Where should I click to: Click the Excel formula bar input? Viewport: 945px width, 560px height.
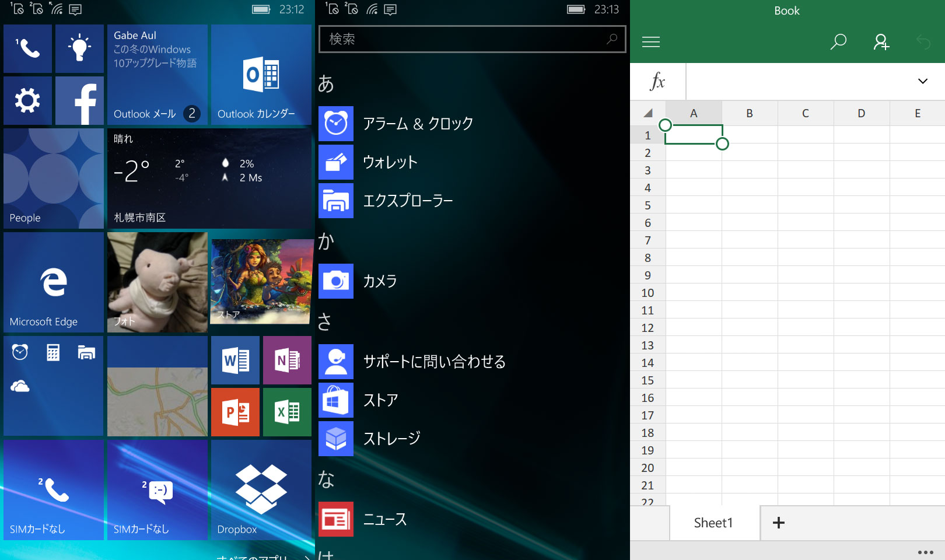(793, 82)
